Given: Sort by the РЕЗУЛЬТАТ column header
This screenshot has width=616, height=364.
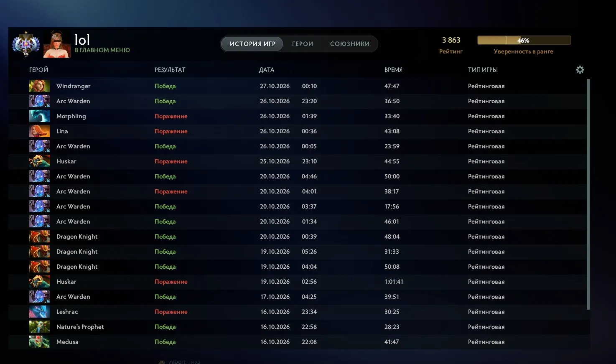Looking at the screenshot, I should pos(170,70).
